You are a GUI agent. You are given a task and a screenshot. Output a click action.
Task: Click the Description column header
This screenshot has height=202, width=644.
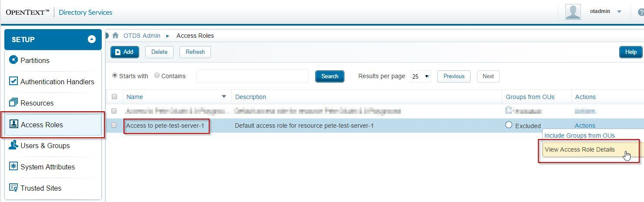coord(250,97)
